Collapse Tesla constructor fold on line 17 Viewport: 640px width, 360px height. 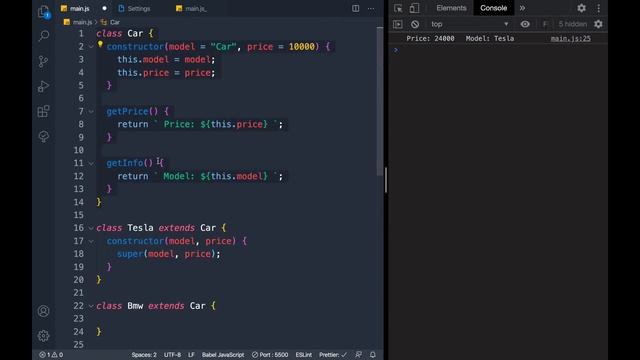91,241
